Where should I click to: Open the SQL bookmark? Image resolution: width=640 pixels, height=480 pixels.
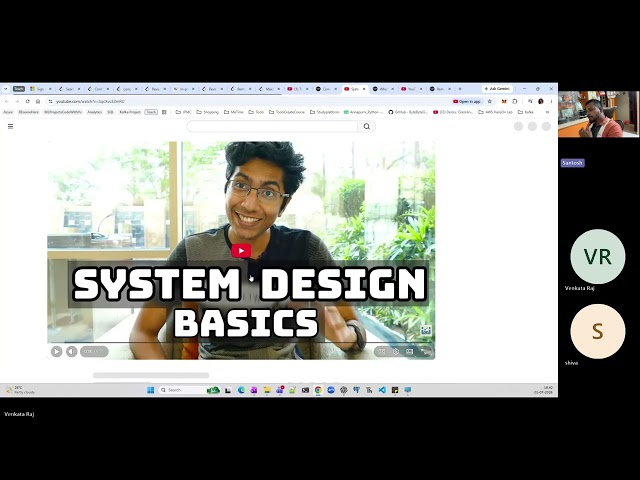coord(110,112)
